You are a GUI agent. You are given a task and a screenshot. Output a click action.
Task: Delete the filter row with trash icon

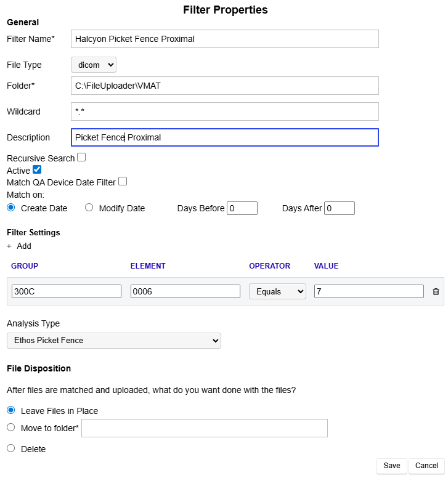click(x=436, y=291)
